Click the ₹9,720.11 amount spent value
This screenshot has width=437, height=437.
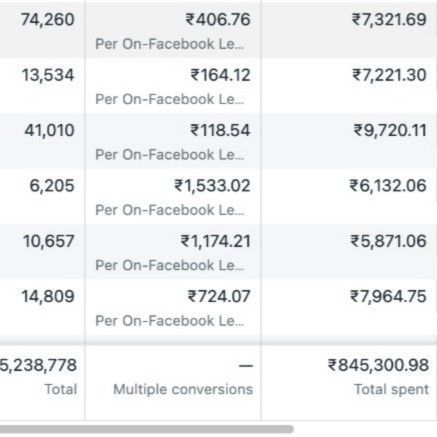(390, 130)
